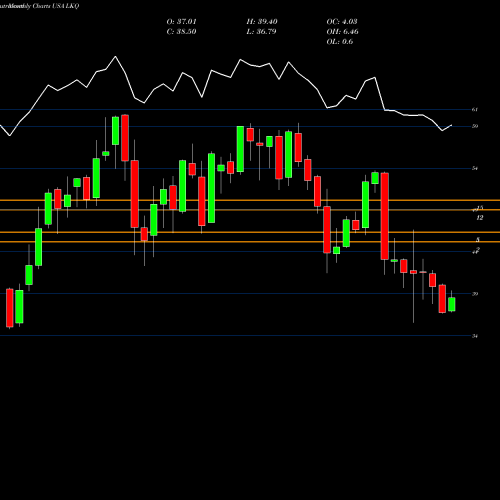Click the first red candlestick at chart start
Screen dimensions: 500x500
click(10, 308)
